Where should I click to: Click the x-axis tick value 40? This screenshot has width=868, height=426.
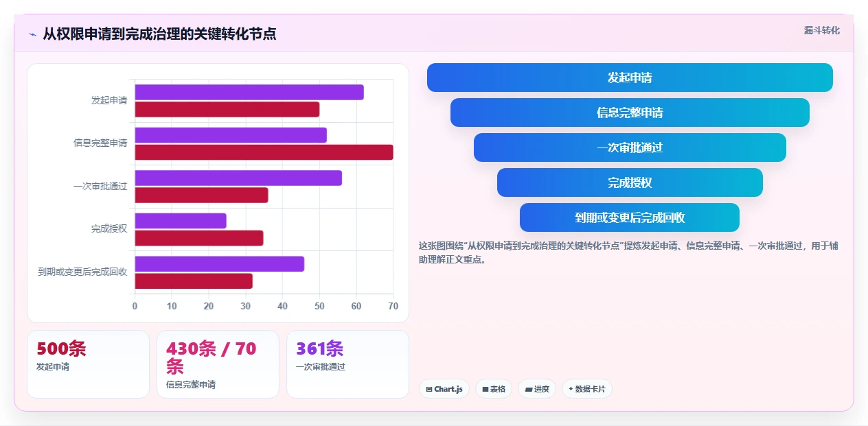[282, 306]
